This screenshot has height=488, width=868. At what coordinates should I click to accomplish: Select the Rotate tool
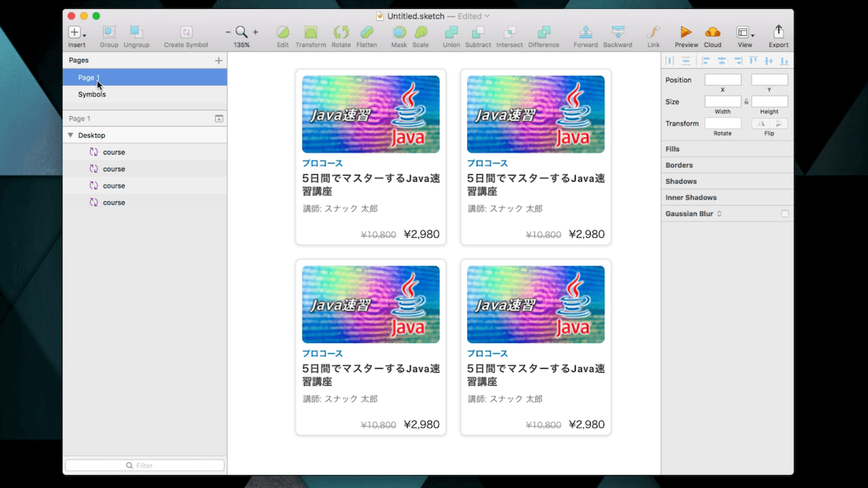[341, 33]
